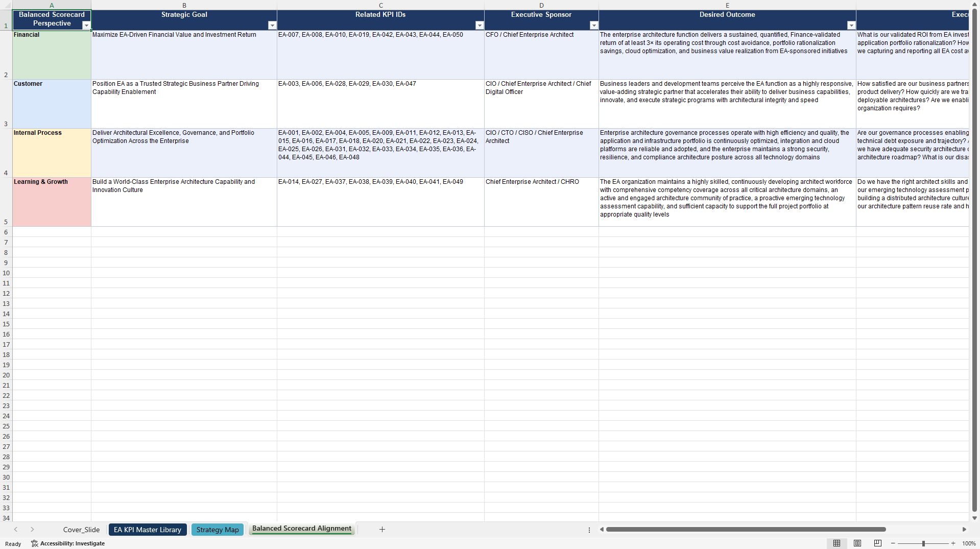Select the Learning & Growth cell
Screen dimensions: 980x549
[52, 202]
